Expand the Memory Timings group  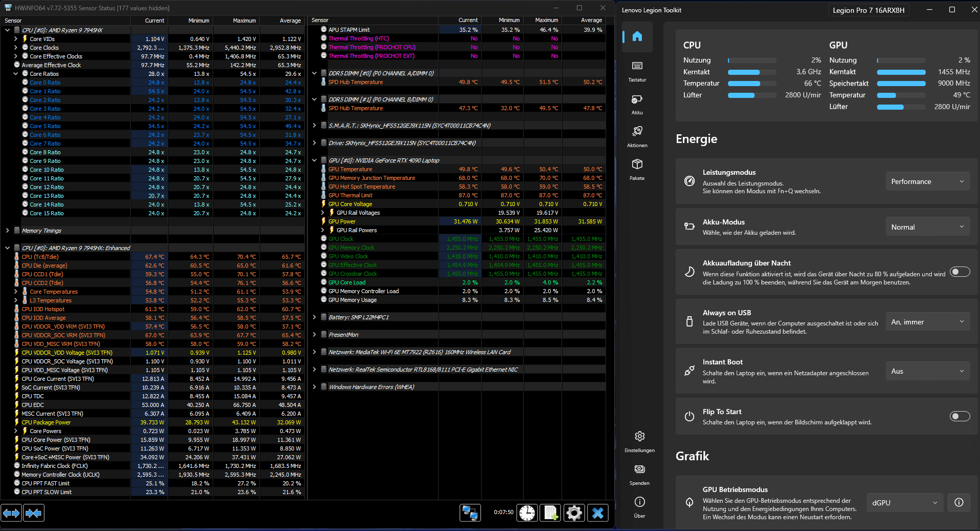point(7,231)
